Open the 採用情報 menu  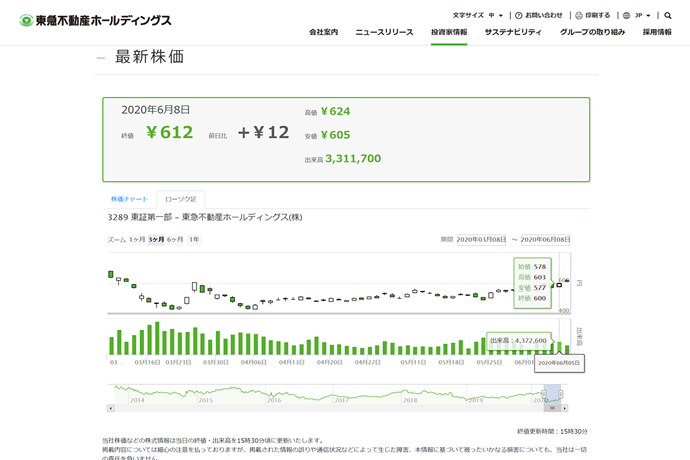click(657, 32)
